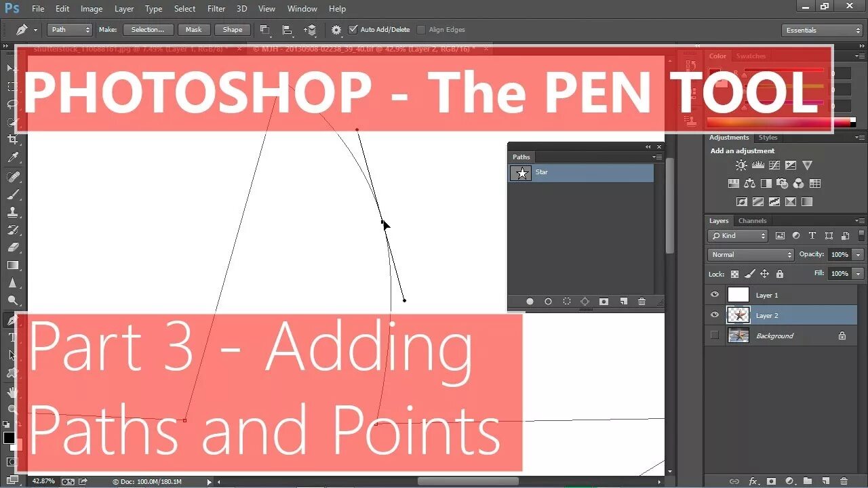The height and width of the screenshot is (488, 868).
Task: Toggle lock all for layer
Action: 780,274
